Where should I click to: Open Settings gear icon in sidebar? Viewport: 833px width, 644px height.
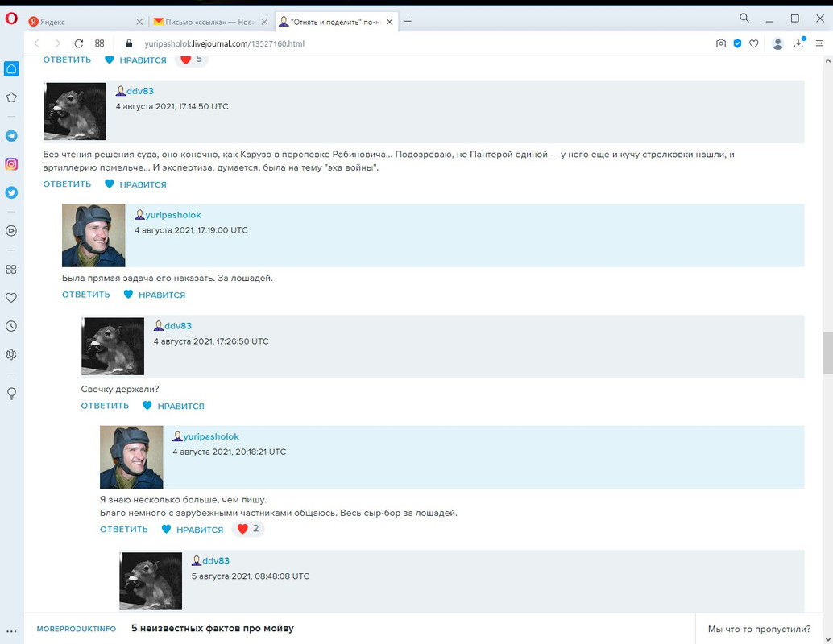[11, 354]
